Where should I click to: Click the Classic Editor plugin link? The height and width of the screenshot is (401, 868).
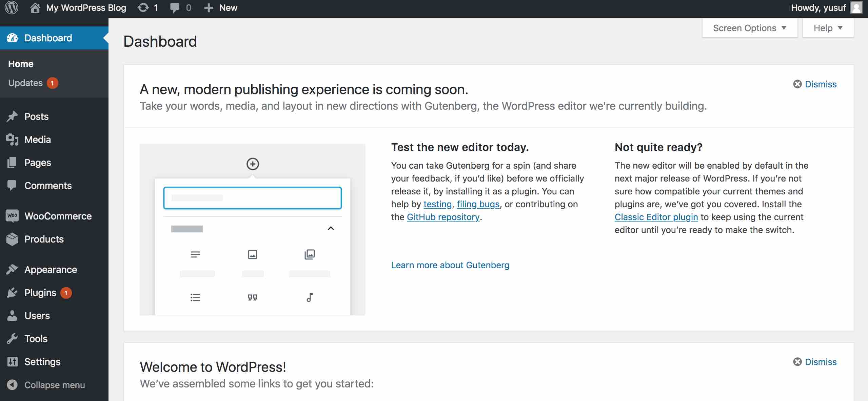click(655, 216)
